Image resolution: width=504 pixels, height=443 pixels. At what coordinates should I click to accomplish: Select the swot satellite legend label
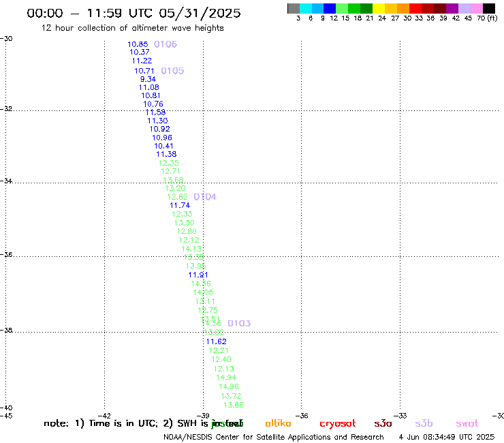(x=467, y=423)
